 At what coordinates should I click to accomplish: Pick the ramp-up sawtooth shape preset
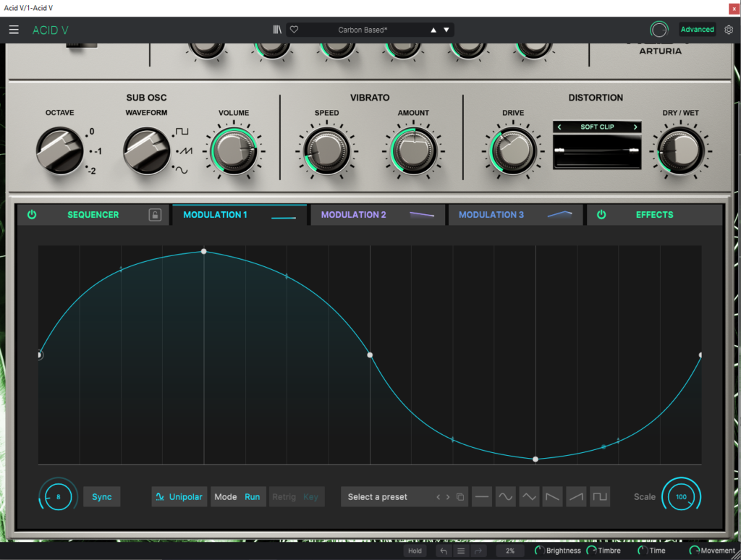tap(576, 497)
